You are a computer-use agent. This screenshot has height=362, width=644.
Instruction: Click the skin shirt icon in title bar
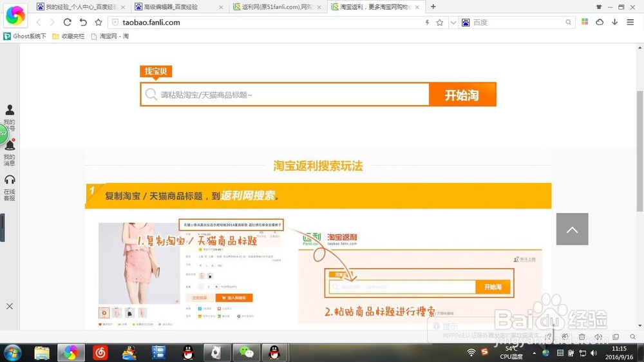tap(599, 7)
